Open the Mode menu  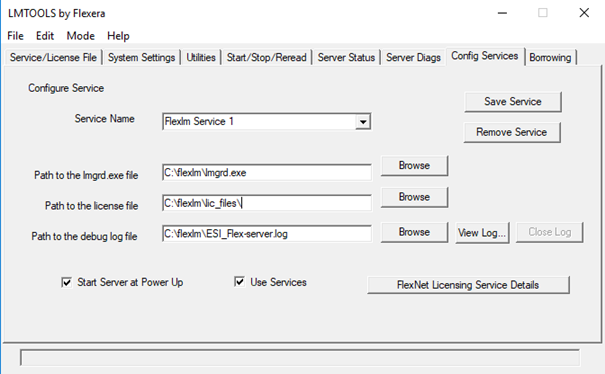click(81, 36)
